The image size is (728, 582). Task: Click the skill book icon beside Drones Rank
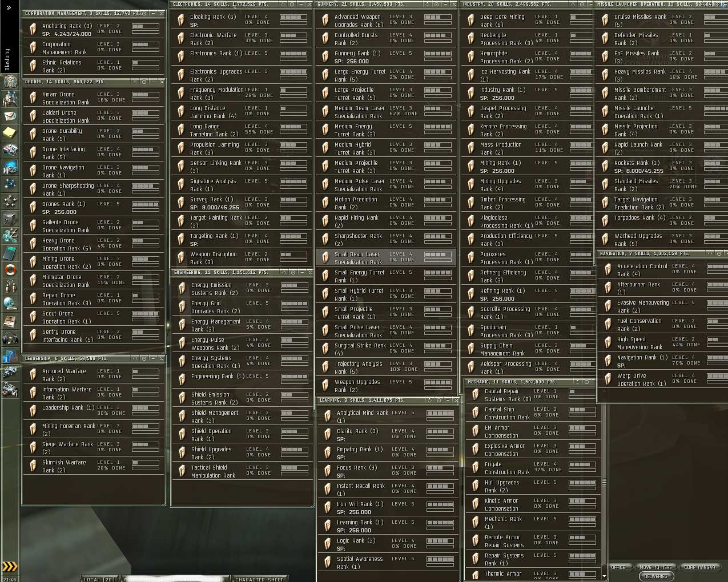33,207
